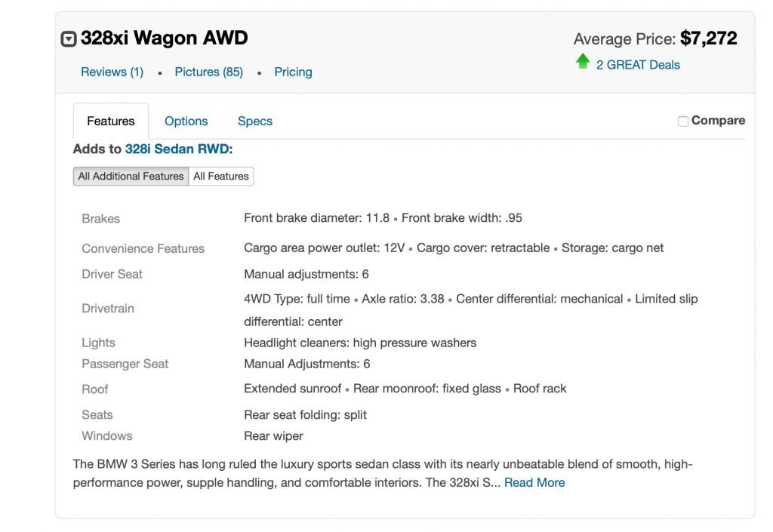Viewport: 773px width, 532px height.
Task: Open the Reviews (1) link
Action: point(112,72)
